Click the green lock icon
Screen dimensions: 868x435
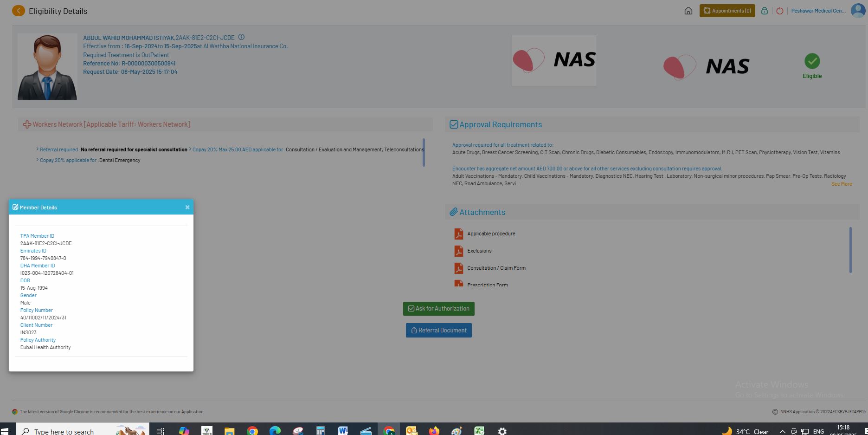pyautogui.click(x=764, y=11)
